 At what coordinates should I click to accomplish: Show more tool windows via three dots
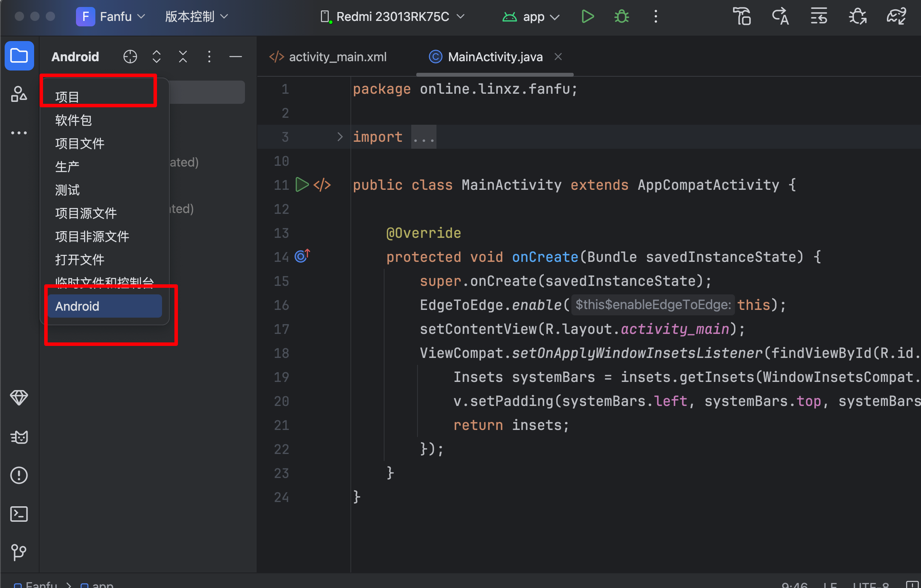tap(19, 133)
